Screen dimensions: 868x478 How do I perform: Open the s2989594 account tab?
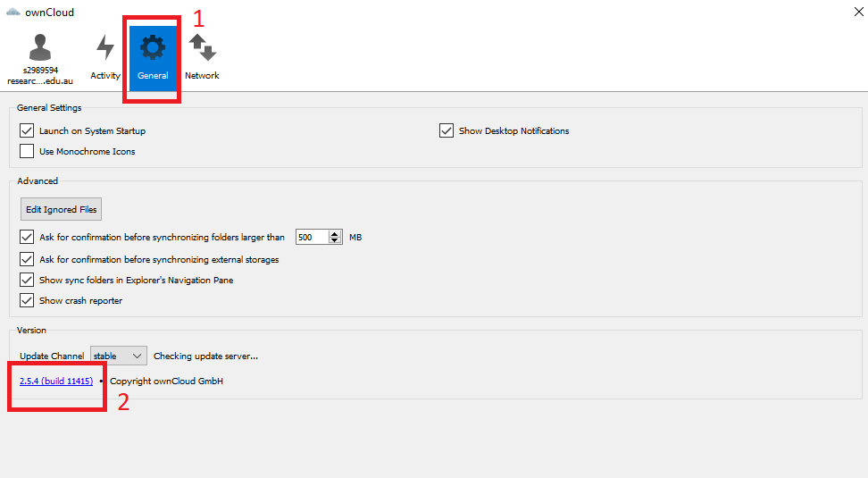coord(40,59)
